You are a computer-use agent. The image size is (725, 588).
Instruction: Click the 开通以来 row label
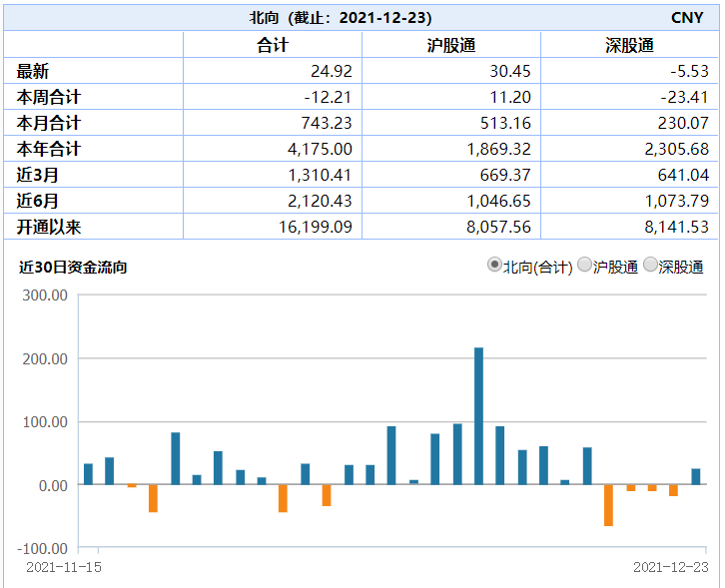pyautogui.click(x=49, y=227)
